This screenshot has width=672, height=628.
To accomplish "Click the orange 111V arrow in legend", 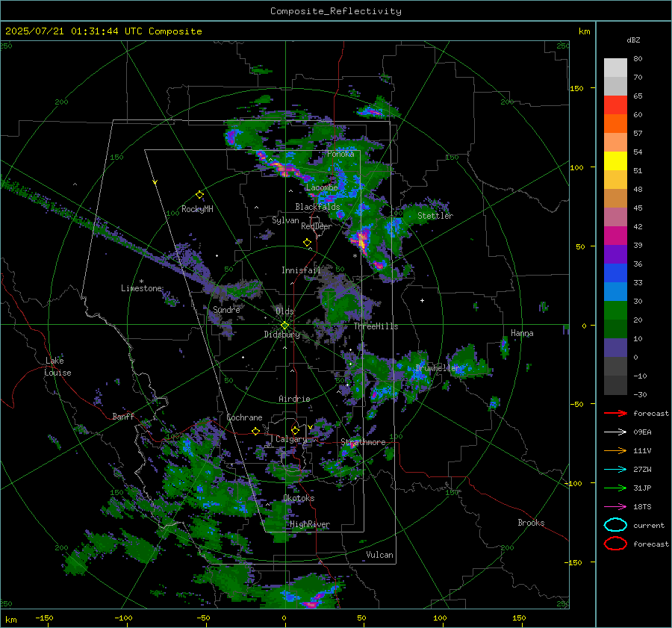I will pos(615,450).
